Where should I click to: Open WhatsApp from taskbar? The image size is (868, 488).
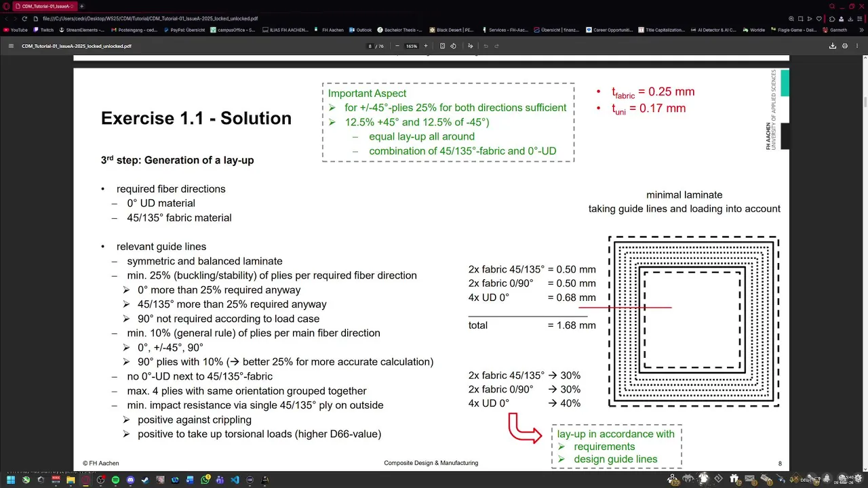tap(205, 480)
